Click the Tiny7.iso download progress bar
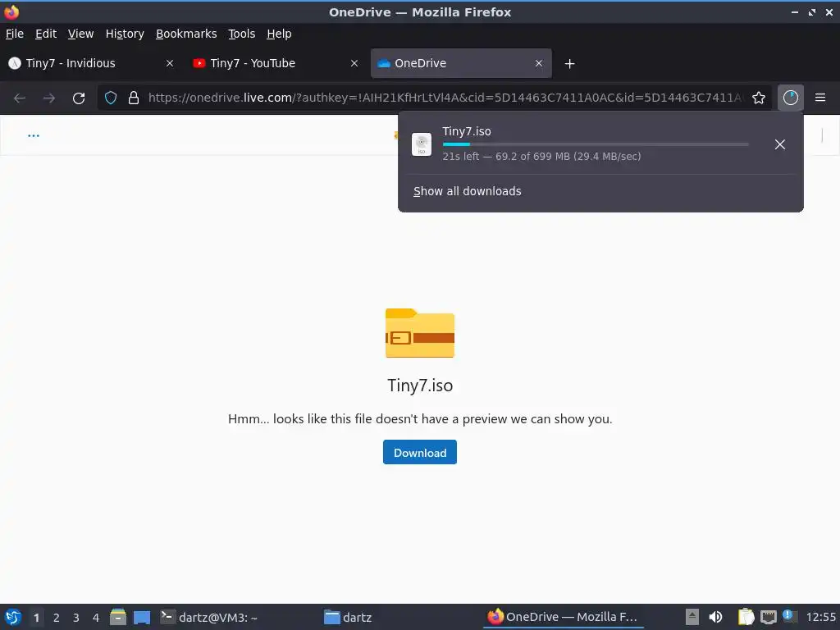The height and width of the screenshot is (630, 840). (x=596, y=144)
